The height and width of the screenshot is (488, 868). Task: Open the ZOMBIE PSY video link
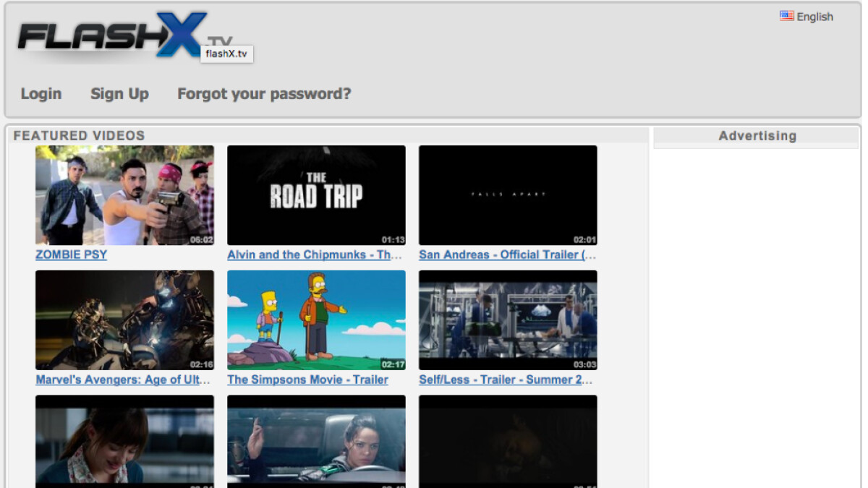(x=70, y=254)
